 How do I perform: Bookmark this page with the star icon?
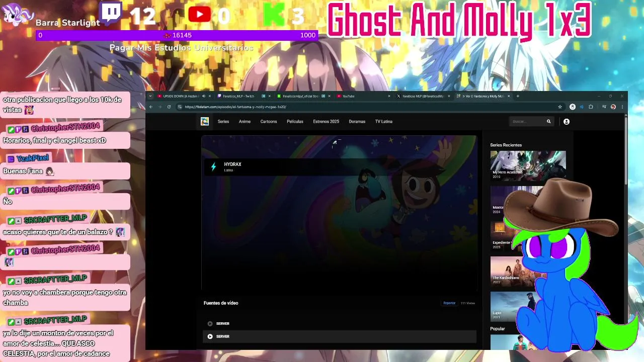560,107
